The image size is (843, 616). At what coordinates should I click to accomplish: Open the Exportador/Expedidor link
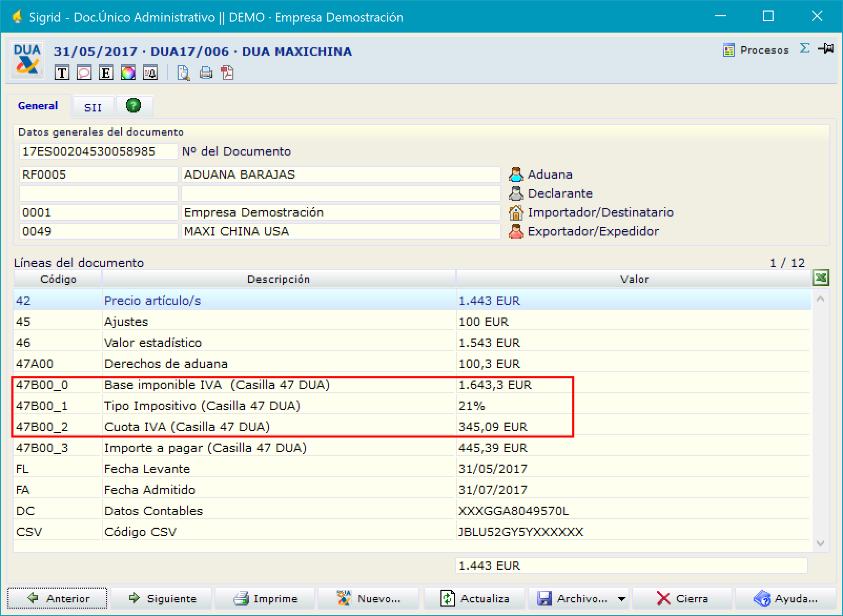coord(593,231)
